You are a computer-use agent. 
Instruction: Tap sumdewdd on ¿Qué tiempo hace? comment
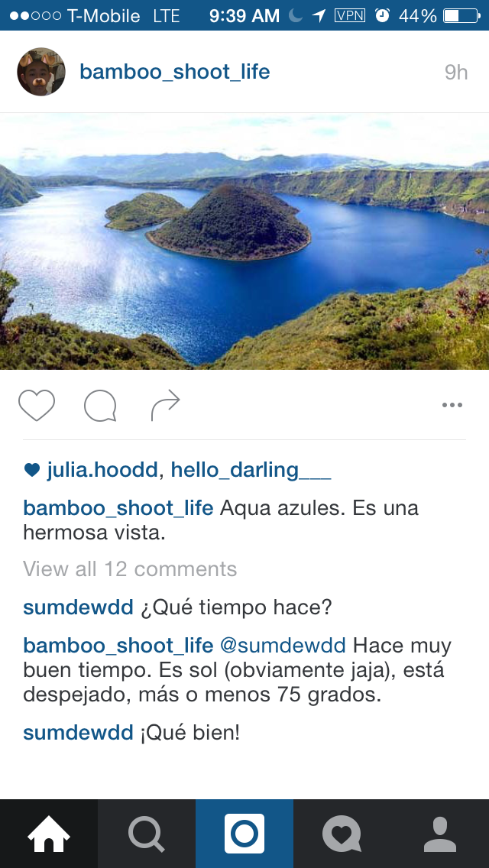pyautogui.click(x=78, y=607)
